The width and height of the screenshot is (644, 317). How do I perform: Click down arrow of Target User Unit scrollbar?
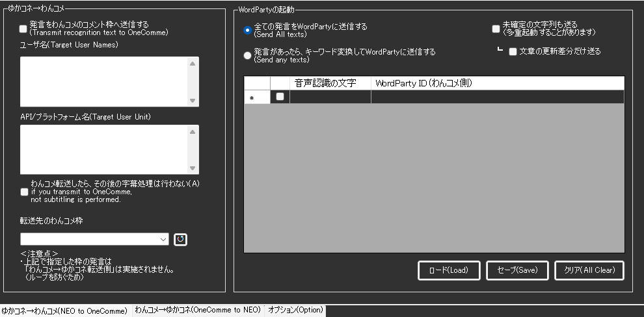pos(193,168)
